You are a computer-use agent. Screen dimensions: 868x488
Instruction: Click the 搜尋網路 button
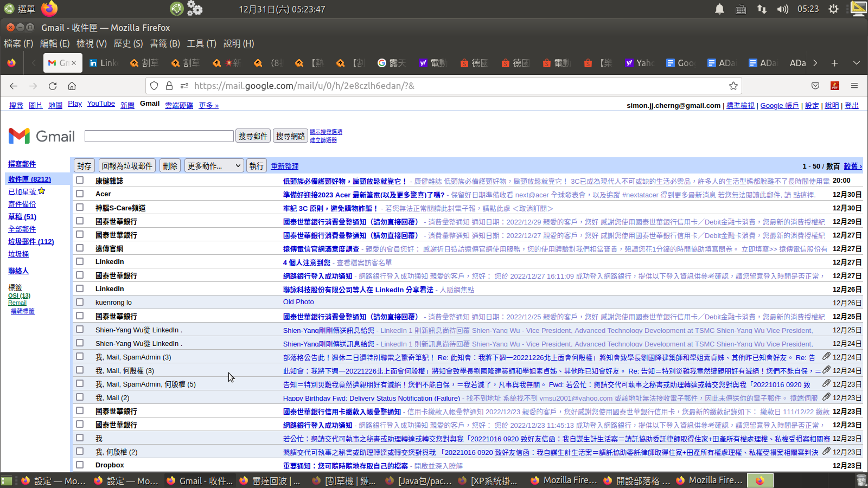[290, 136]
